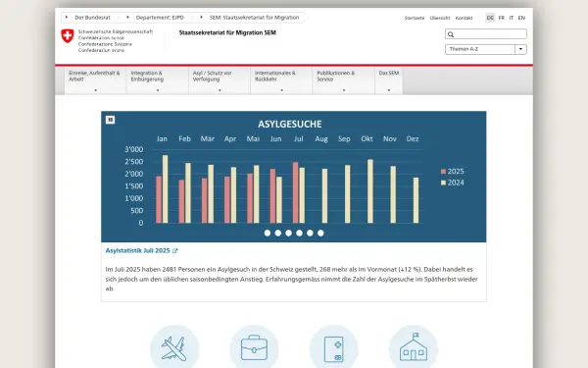Click the airplane icon circle
The height and width of the screenshot is (368, 588).
tap(174, 347)
